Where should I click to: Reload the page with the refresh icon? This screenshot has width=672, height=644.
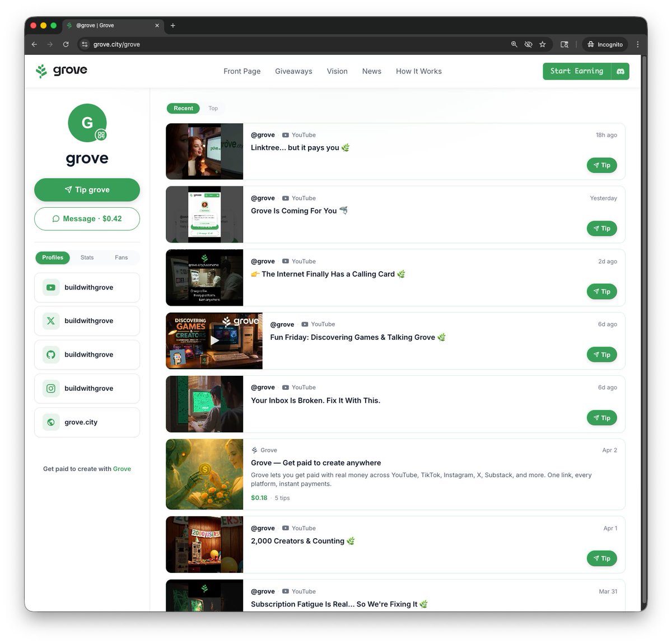66,44
